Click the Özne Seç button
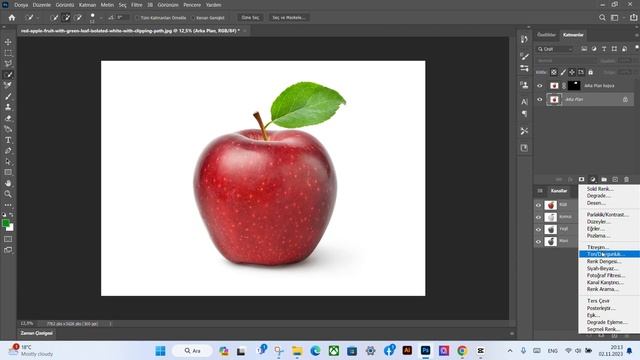Screen dimensions: 640x360 pyautogui.click(x=250, y=18)
